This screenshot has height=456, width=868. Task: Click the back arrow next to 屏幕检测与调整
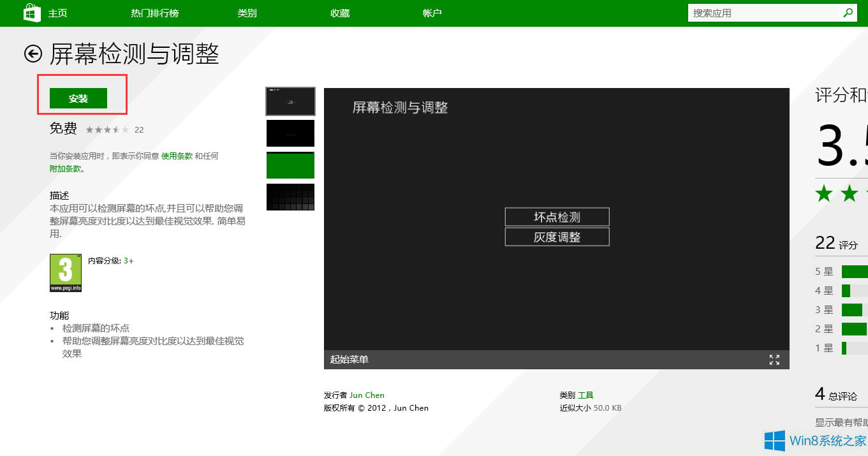click(x=33, y=54)
